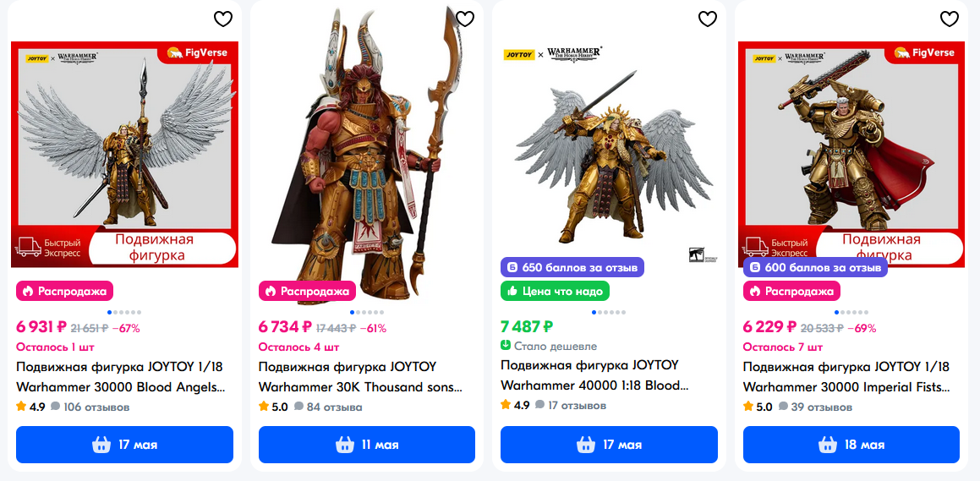Click the Распродажа badge on the first card
Image resolution: width=980 pixels, height=481 pixels.
[x=65, y=291]
